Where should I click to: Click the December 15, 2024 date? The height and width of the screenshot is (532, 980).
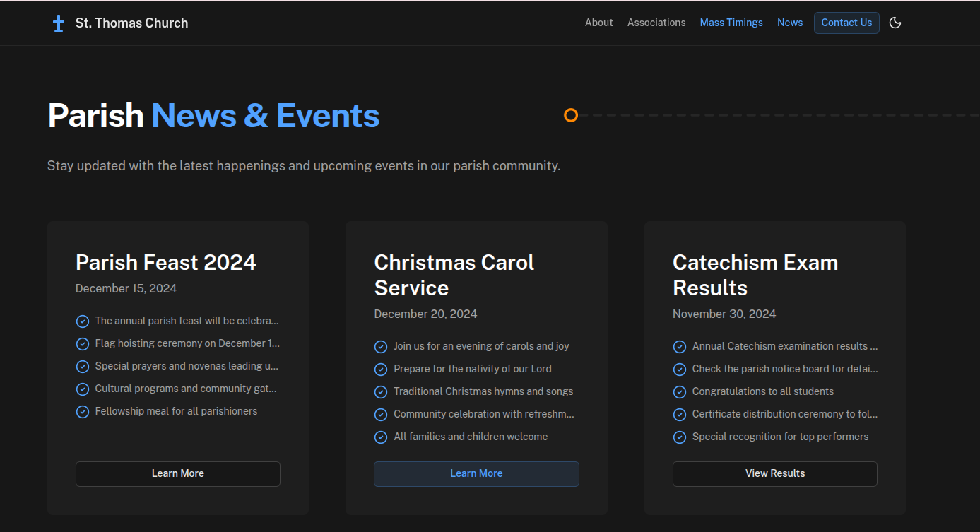coord(126,288)
